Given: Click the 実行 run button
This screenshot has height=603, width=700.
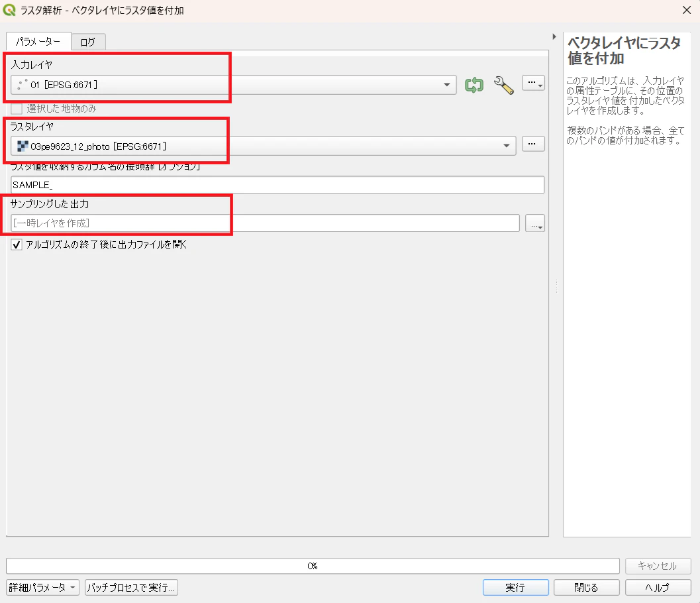Looking at the screenshot, I should (x=516, y=587).
